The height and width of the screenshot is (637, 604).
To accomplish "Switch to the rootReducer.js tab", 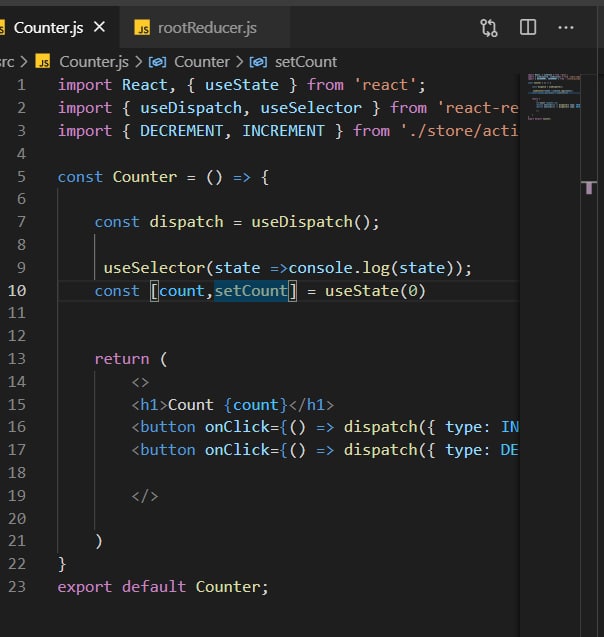I will click(207, 28).
